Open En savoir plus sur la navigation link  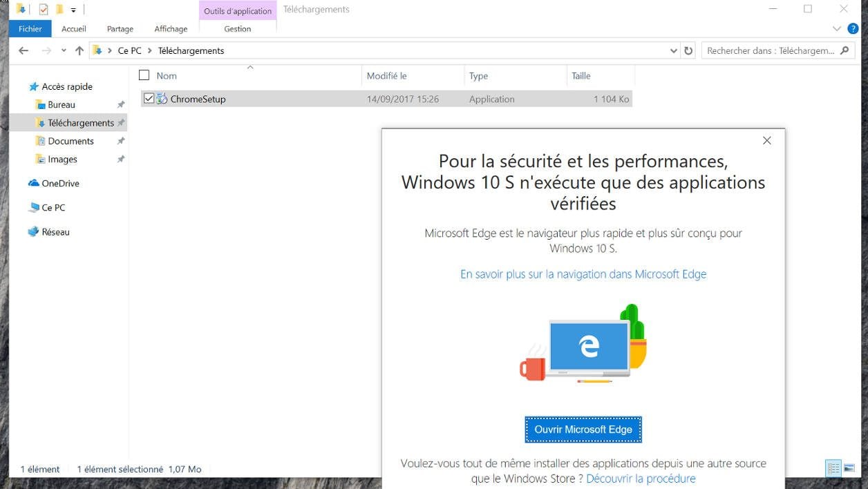tap(583, 274)
